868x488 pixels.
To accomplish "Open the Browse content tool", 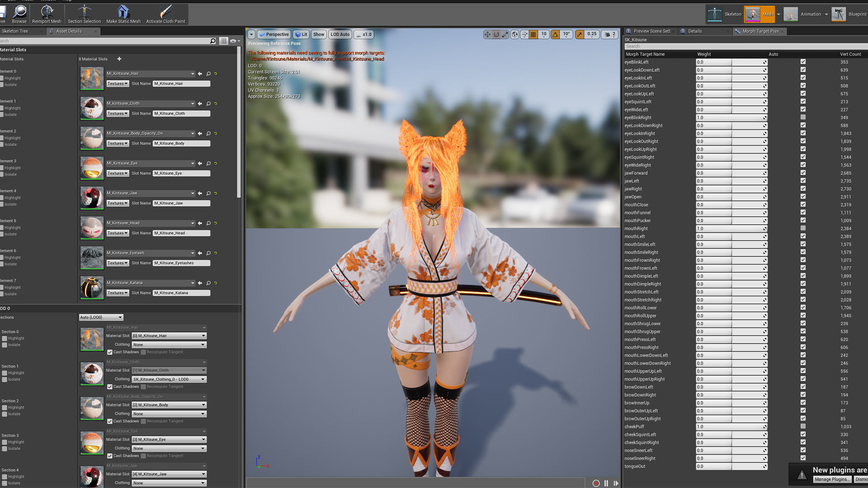I will pyautogui.click(x=19, y=14).
